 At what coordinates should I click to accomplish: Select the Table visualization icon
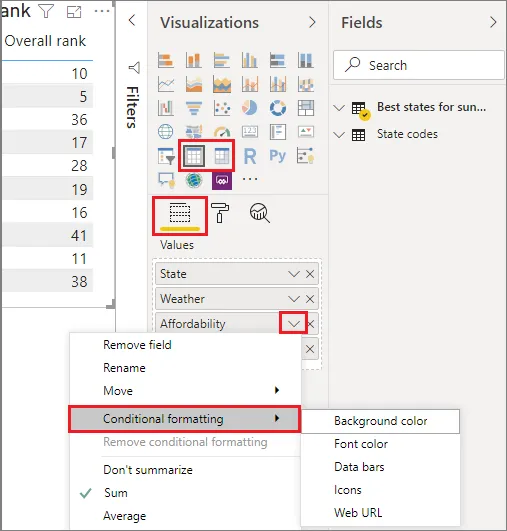pyautogui.click(x=194, y=156)
